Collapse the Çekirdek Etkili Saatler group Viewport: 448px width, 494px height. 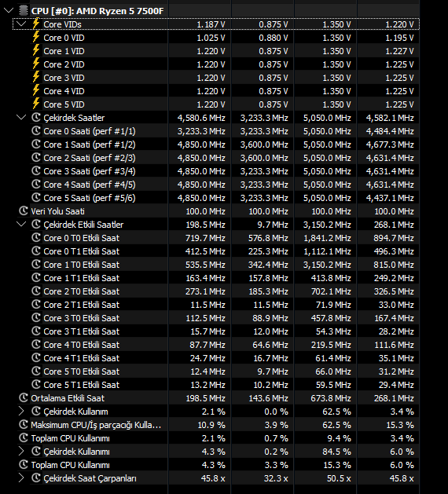21,225
